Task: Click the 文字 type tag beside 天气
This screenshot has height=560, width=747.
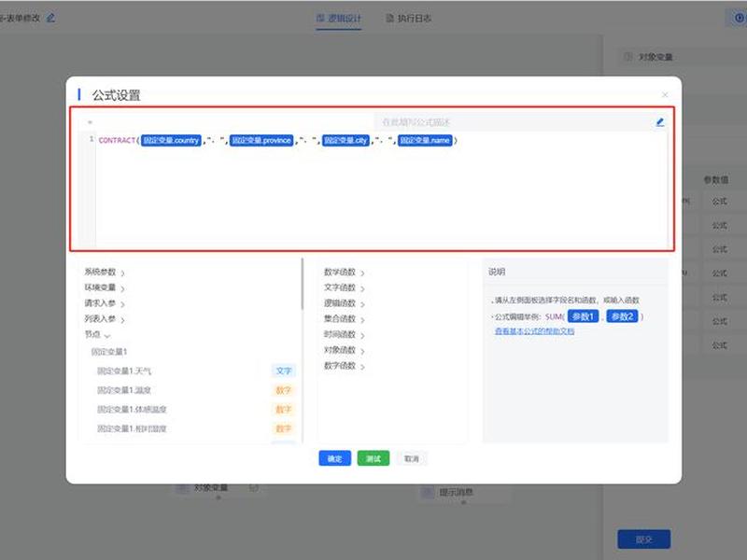Action: (284, 371)
